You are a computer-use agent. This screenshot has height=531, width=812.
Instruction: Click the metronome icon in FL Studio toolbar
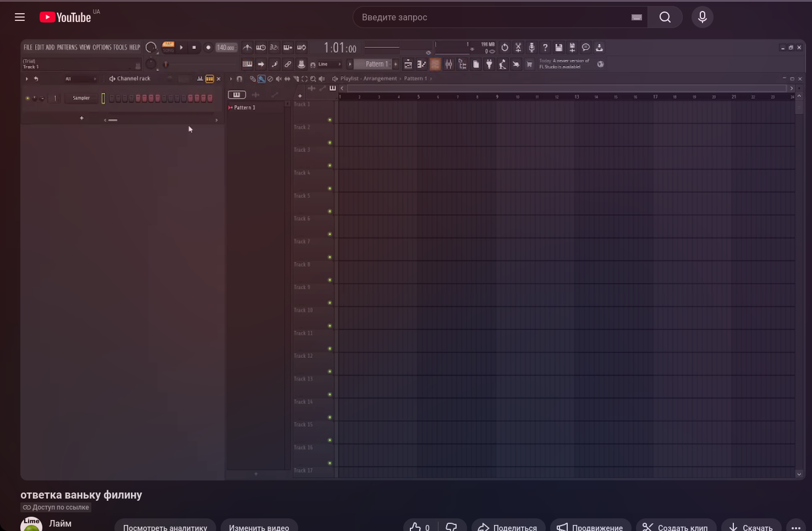click(248, 48)
